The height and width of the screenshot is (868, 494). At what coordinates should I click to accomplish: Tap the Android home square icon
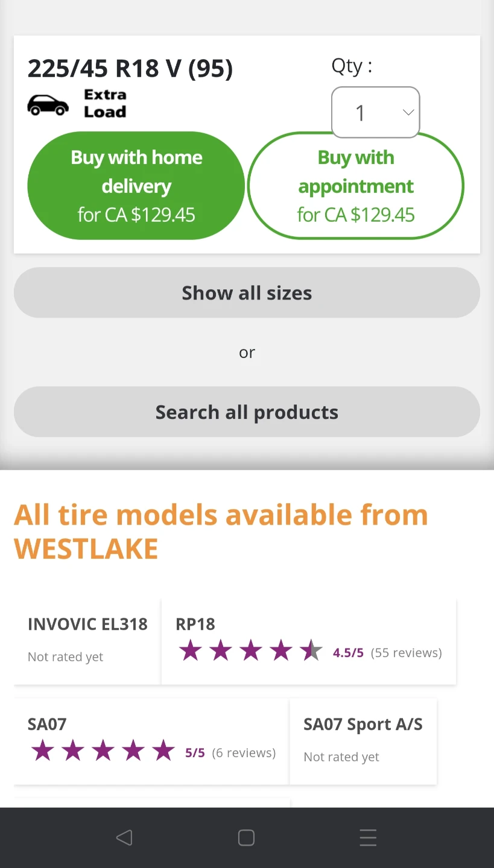pyautogui.click(x=246, y=838)
